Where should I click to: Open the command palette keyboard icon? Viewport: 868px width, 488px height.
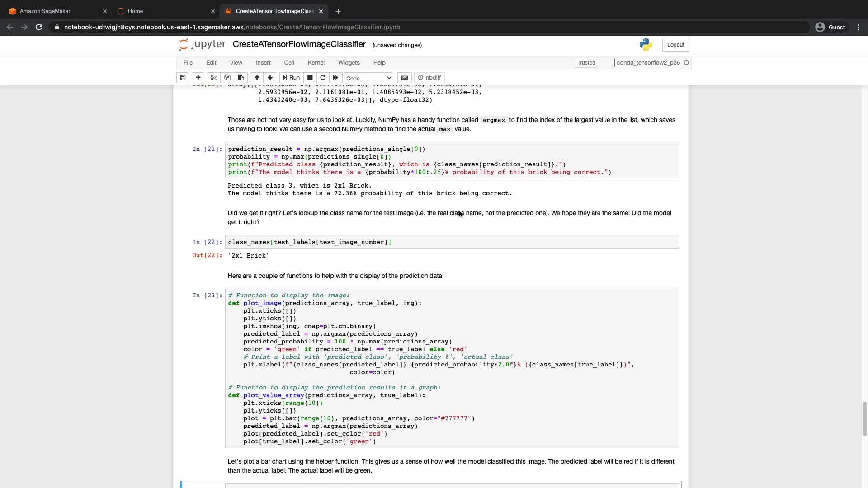coord(405,78)
